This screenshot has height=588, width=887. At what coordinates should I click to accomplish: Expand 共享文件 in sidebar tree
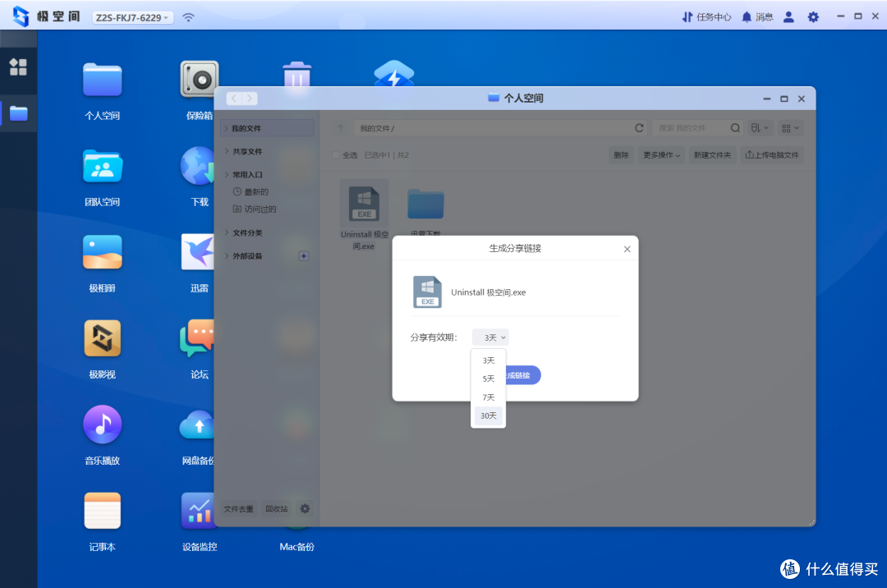coord(227,151)
